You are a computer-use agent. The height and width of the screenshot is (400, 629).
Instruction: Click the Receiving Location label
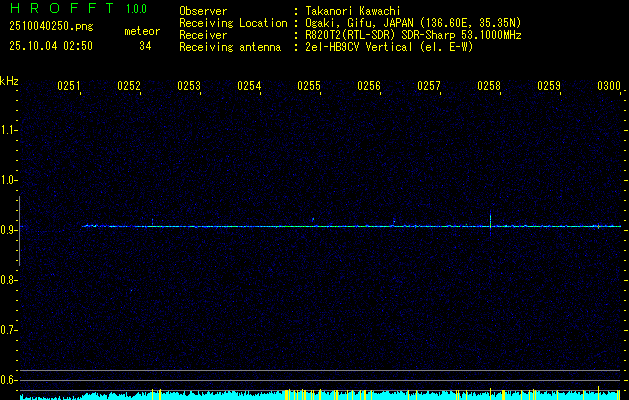(233, 23)
